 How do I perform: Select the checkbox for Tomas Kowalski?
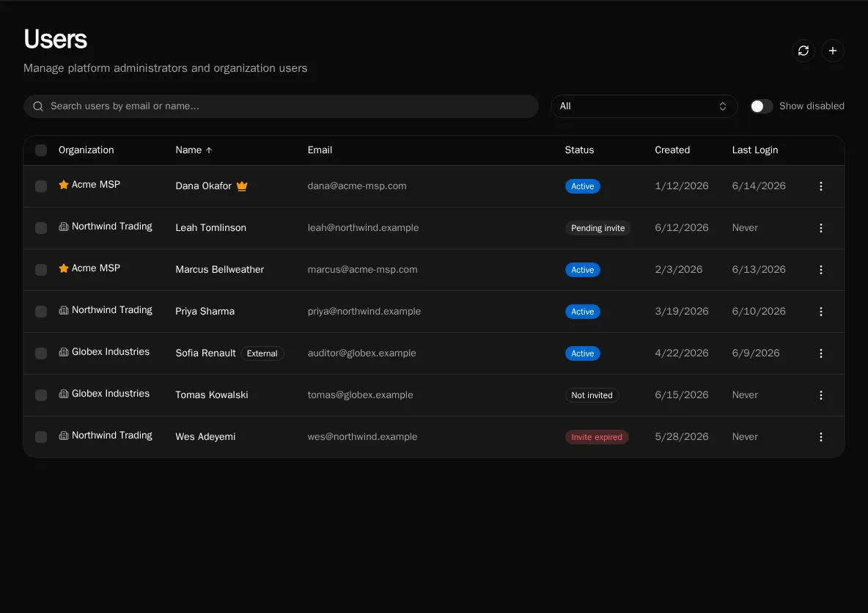click(41, 395)
